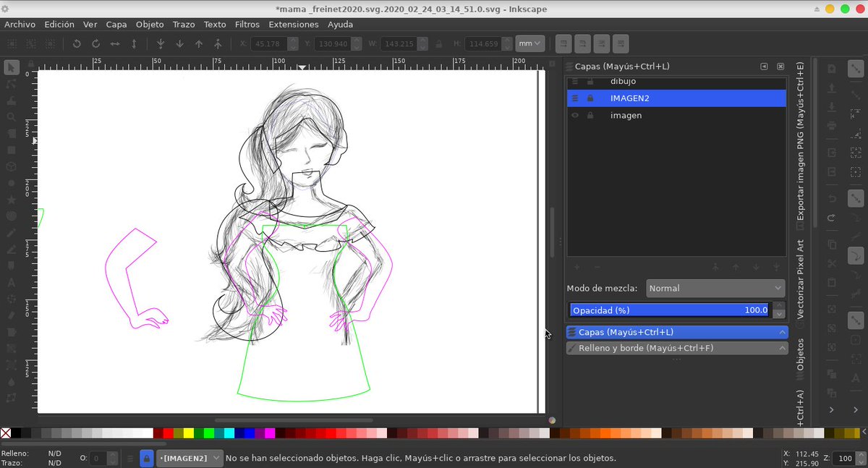Toggle snap nodes button in snap bar
The image size is (868, 468).
click(x=856, y=197)
